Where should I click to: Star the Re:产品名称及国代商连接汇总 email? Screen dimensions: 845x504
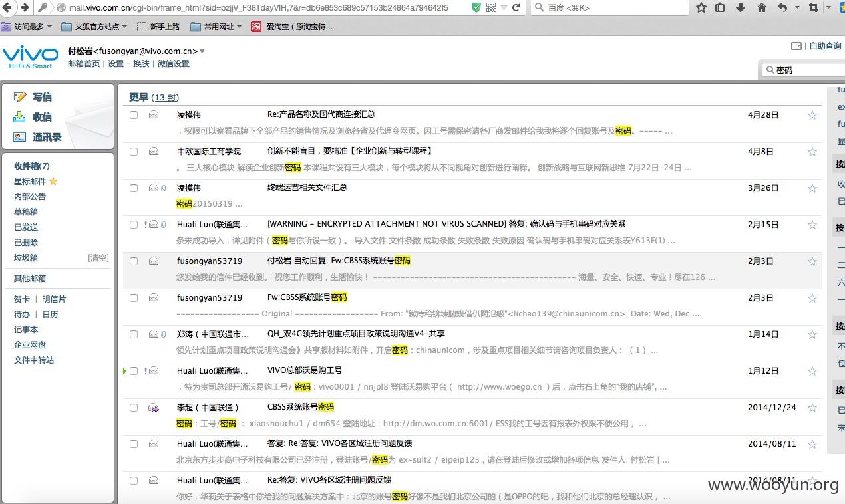[812, 115]
